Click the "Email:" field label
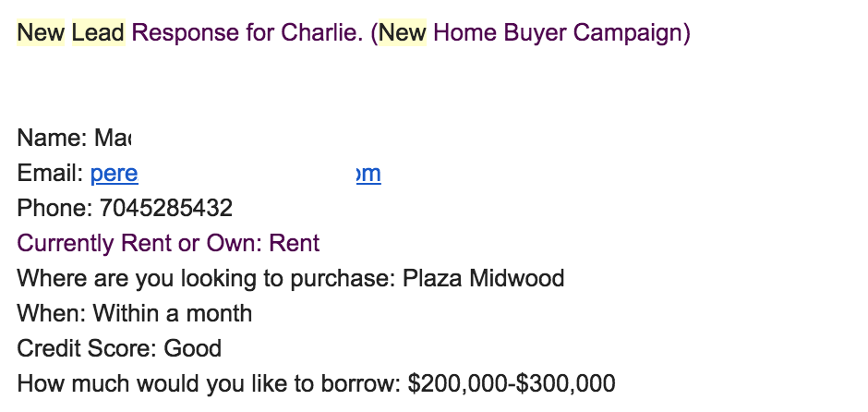Screen dimensions: 868x412 coord(50,174)
